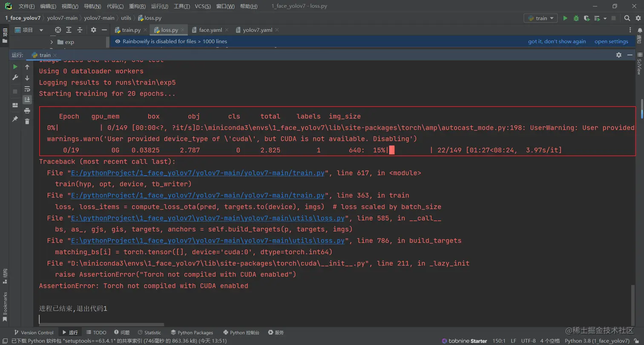This screenshot has width=644, height=345.
Task: Pin the Run tab with pin icon
Action: pos(15,119)
